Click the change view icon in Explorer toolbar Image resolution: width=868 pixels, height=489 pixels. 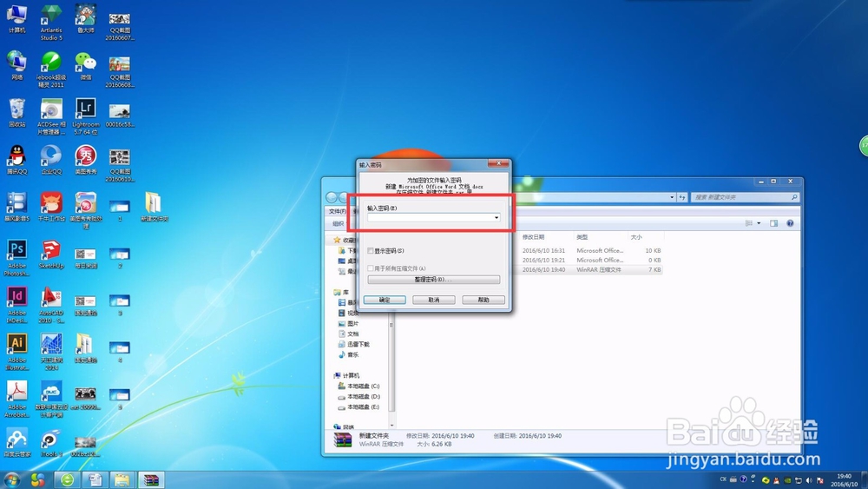(x=749, y=223)
